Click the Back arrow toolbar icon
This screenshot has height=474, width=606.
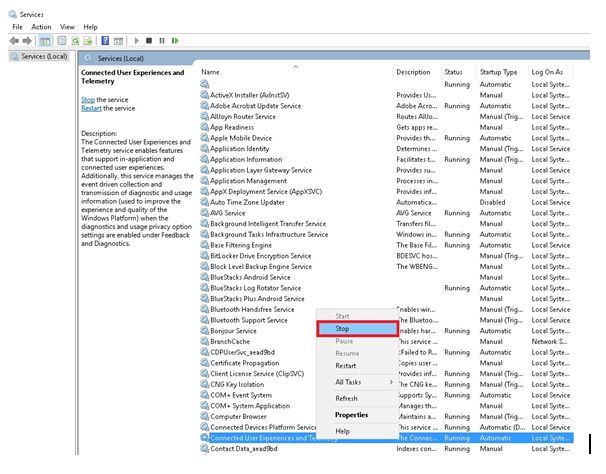click(x=13, y=41)
